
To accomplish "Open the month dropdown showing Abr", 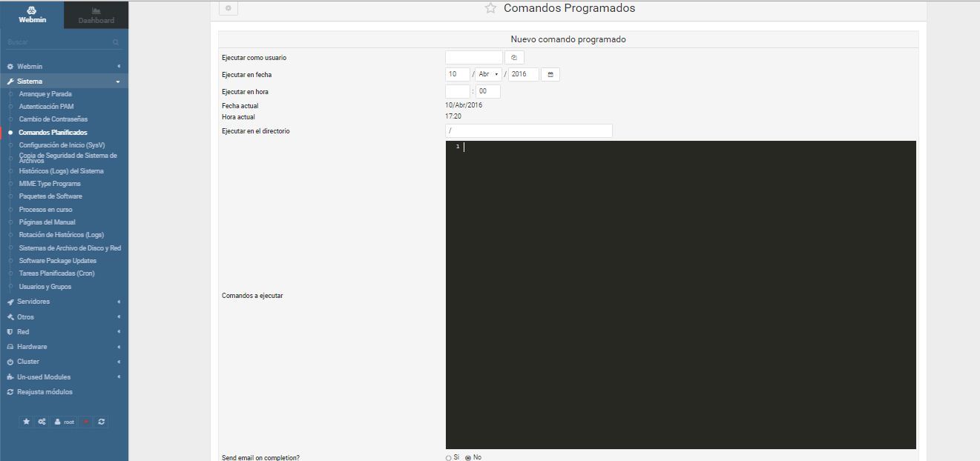I will tap(488, 74).
